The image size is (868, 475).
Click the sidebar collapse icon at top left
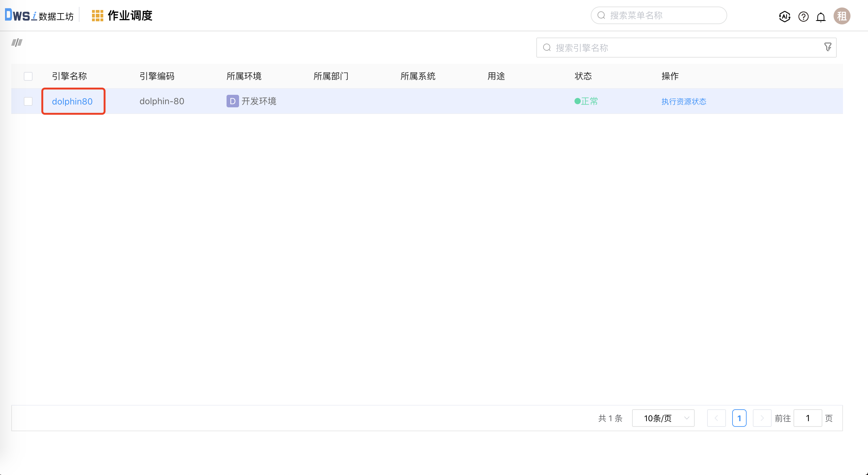coord(17,43)
